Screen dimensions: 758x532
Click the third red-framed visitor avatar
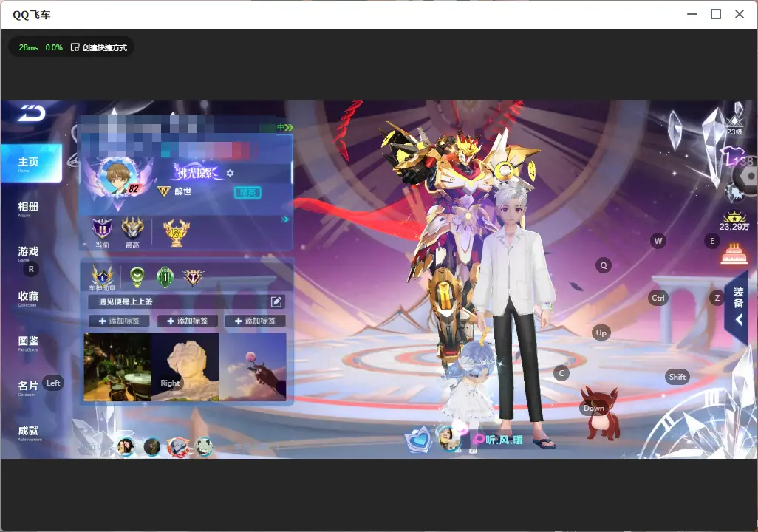click(x=178, y=446)
